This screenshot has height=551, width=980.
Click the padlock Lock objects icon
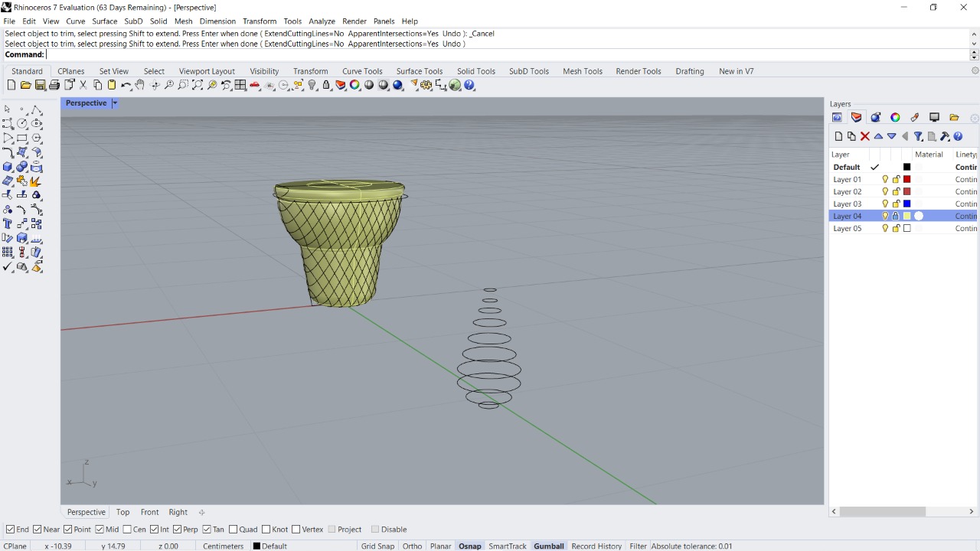click(x=327, y=85)
